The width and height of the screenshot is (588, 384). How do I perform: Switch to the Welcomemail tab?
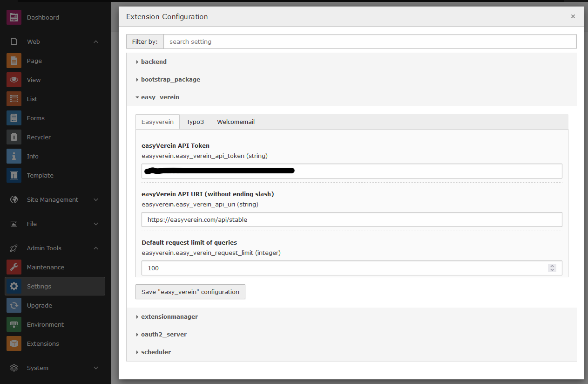(x=236, y=122)
